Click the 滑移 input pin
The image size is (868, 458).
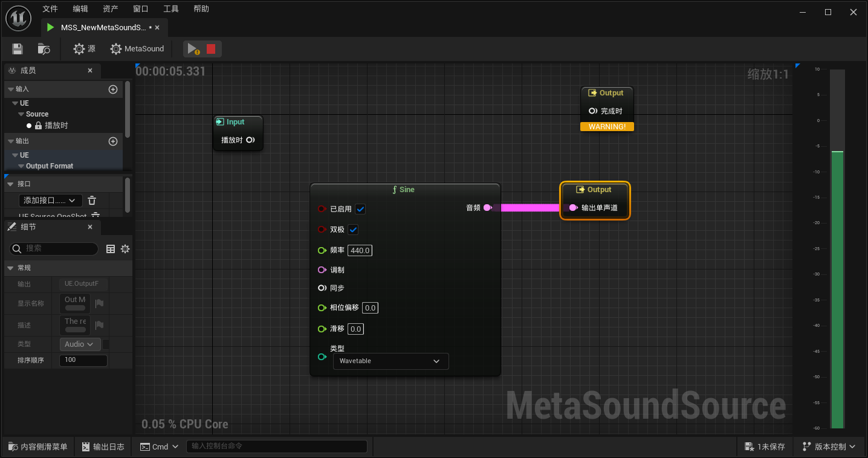322,329
